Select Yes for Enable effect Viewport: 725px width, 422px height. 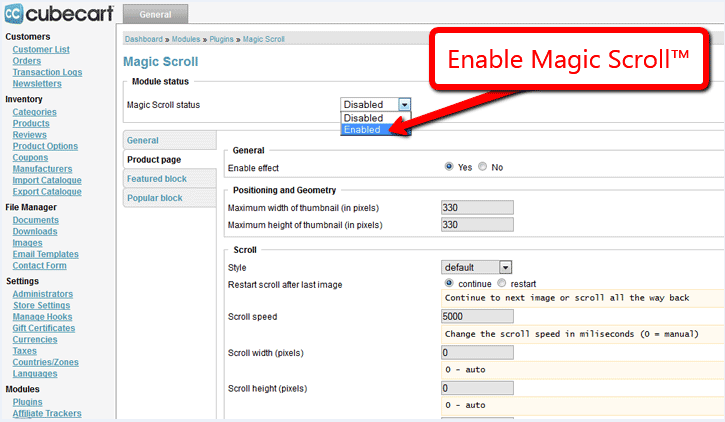click(449, 166)
